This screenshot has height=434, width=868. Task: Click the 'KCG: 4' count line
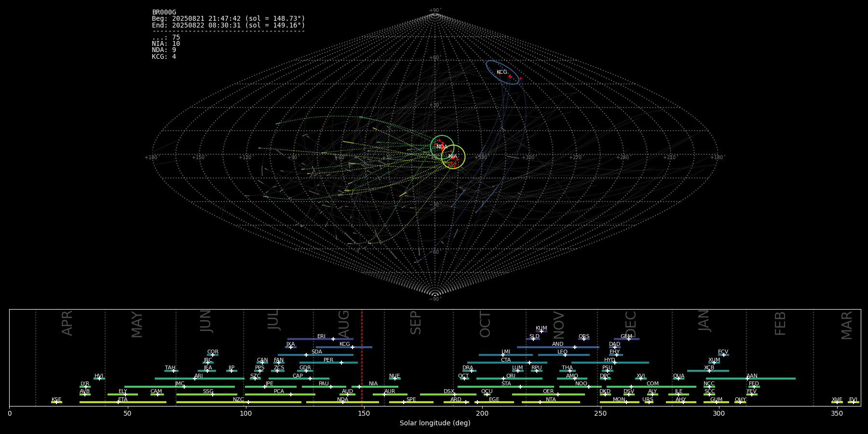point(164,57)
